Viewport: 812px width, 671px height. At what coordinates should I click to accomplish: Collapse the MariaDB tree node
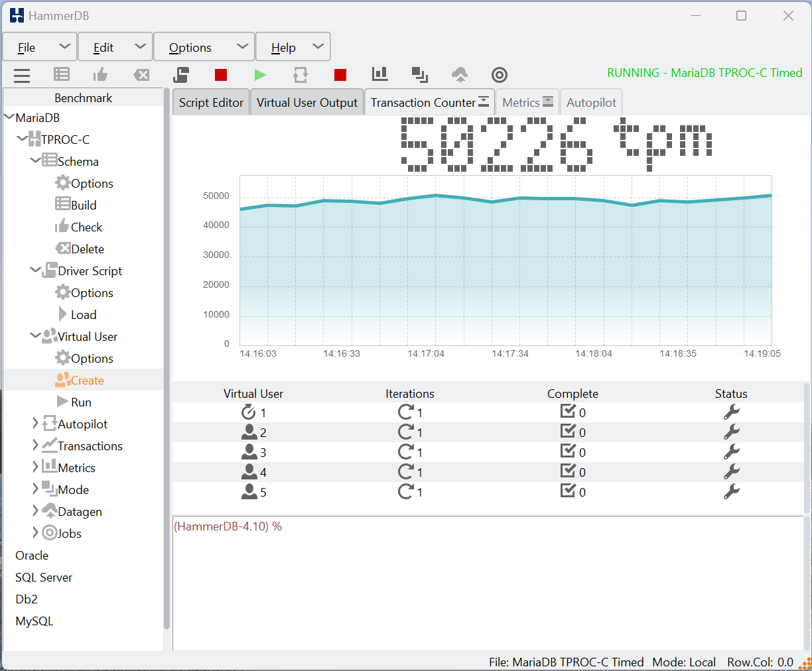pyautogui.click(x=9, y=117)
